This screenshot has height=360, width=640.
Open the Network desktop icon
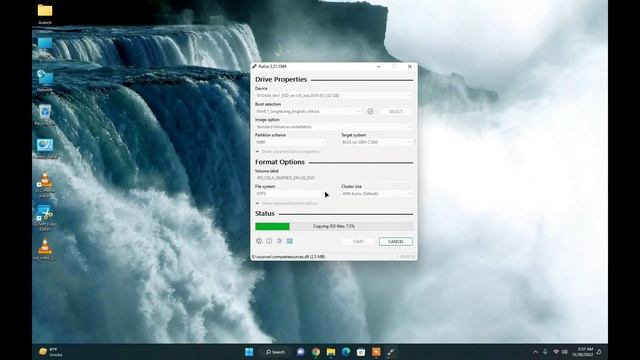45,80
